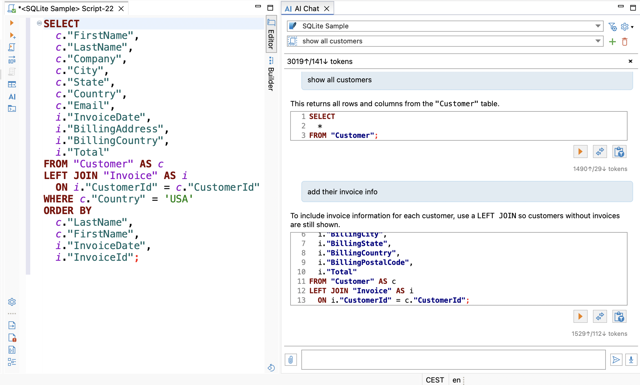The width and height of the screenshot is (640, 385).
Task: Select the Script-22 editor tab
Action: pos(65,9)
